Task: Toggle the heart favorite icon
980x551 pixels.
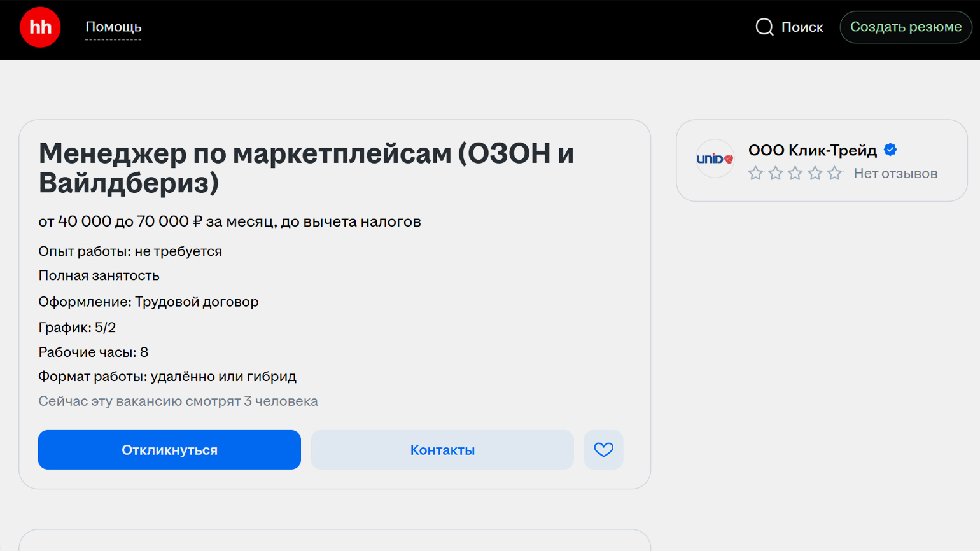Action: 603,450
